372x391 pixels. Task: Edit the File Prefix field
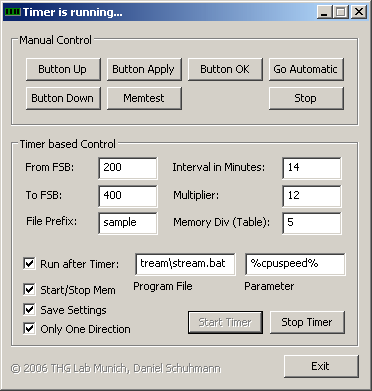click(x=128, y=223)
